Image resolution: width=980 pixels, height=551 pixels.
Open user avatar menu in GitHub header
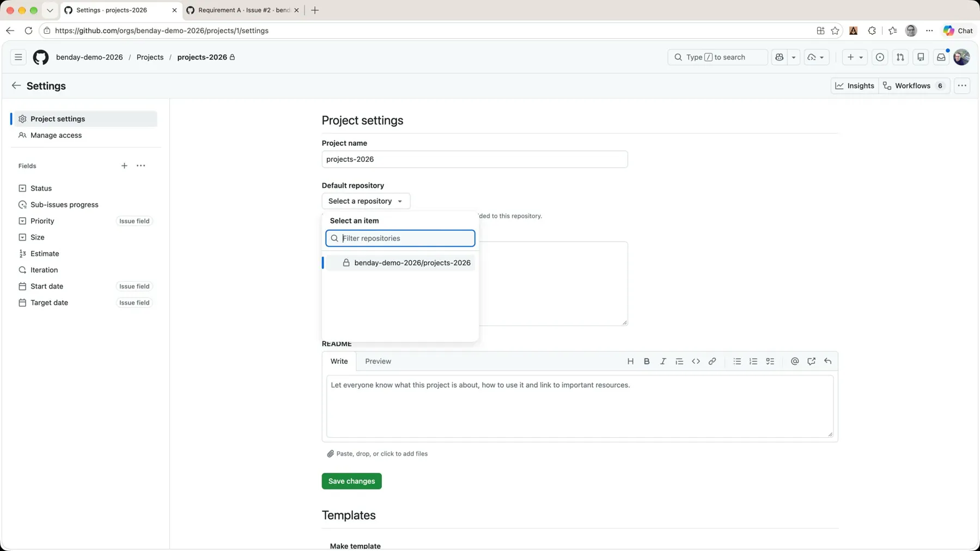961,57
